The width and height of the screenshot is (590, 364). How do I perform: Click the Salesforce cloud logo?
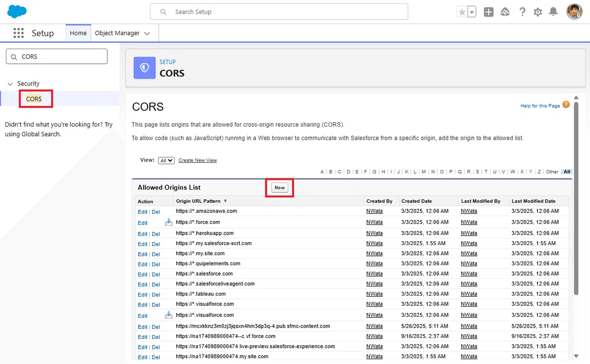pyautogui.click(x=17, y=11)
